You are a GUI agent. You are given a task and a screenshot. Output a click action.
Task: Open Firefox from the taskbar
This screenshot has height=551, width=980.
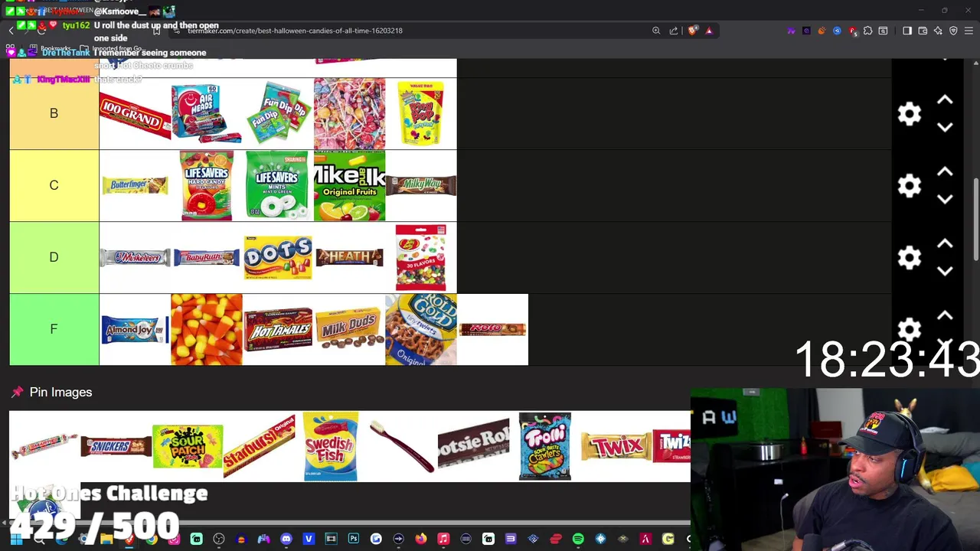coord(421,540)
